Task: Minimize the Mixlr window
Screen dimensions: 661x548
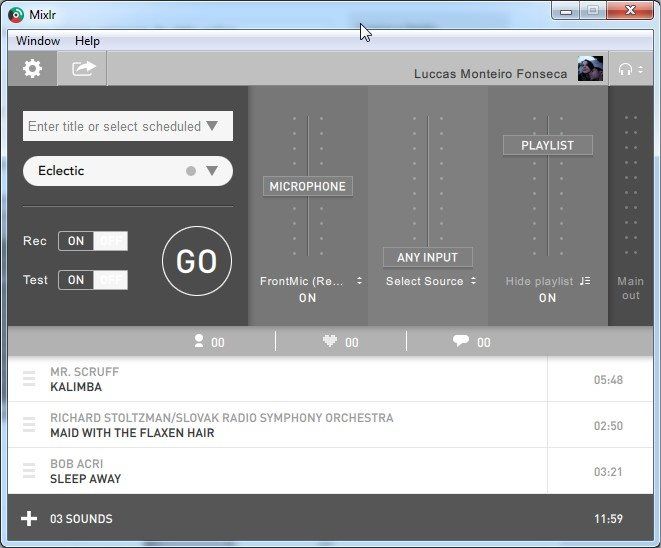Action: [566, 11]
